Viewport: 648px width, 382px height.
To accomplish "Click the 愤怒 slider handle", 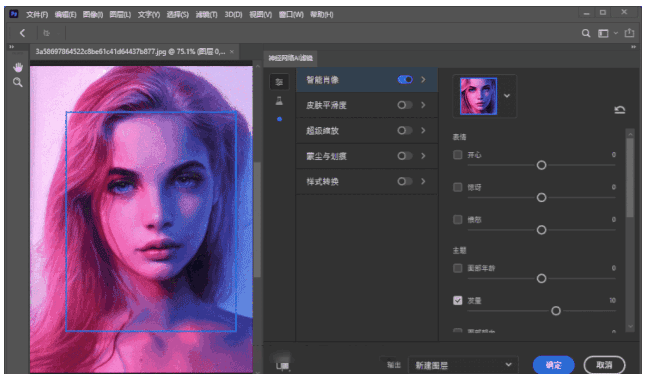I will 541,230.
